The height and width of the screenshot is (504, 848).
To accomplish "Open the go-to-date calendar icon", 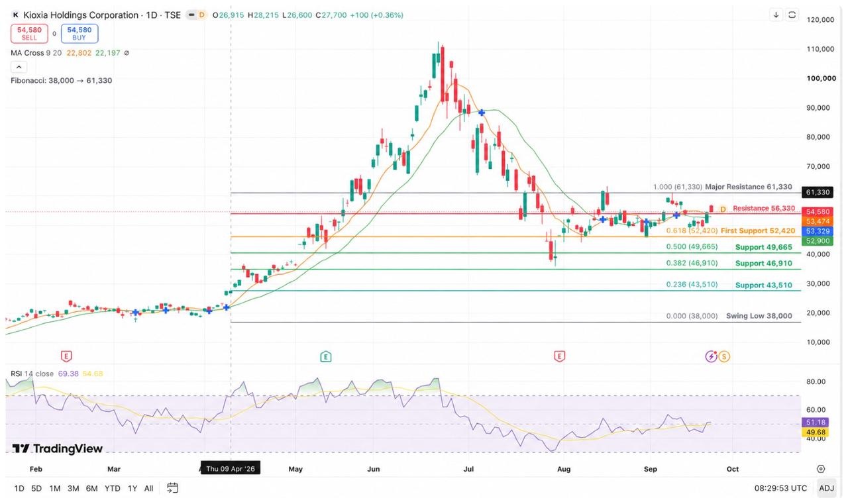I will pos(172,488).
